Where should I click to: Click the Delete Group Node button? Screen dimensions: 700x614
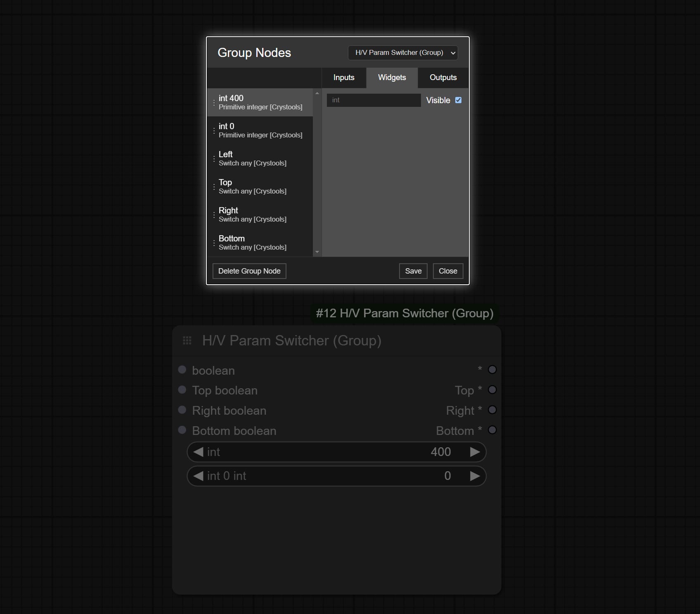(x=249, y=271)
